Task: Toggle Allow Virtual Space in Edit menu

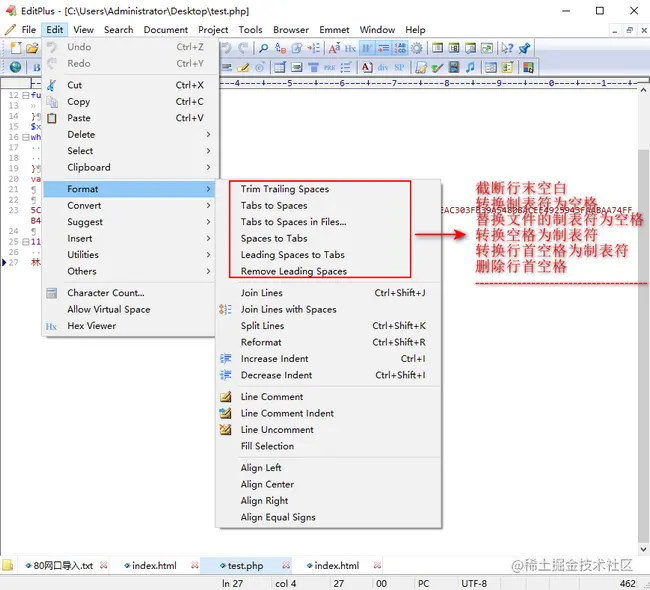Action: [x=109, y=309]
